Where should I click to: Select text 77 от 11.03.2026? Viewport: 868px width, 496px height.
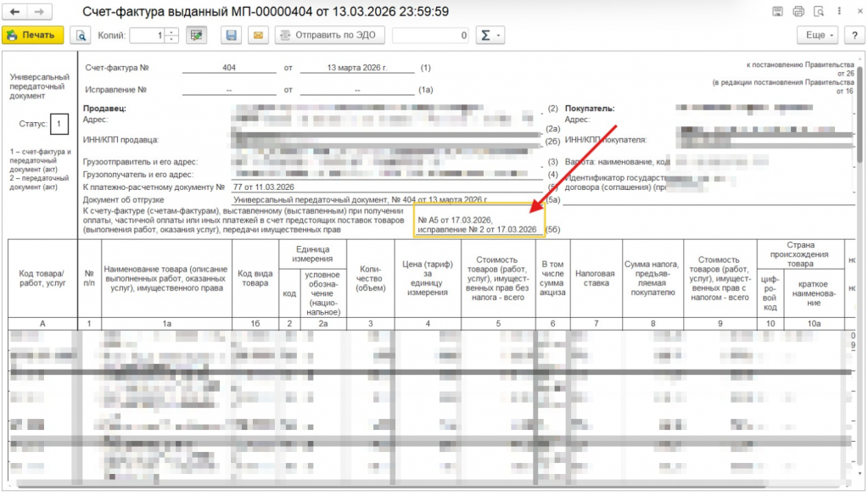pos(264,187)
